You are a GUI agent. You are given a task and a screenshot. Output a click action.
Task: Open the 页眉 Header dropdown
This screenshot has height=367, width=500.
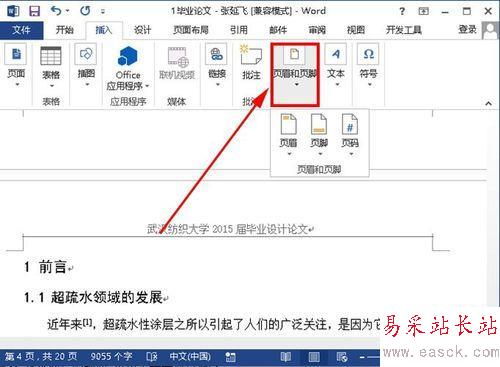coord(289,135)
